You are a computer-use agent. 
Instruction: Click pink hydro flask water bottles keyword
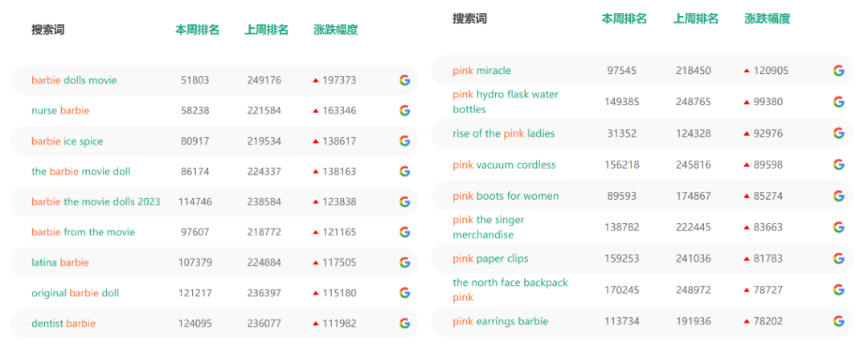[x=505, y=102]
